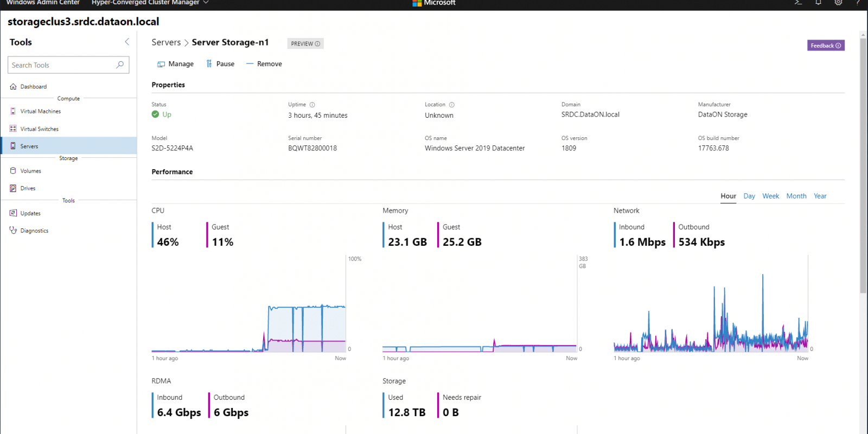Click the search magnifier icon
This screenshot has width=868, height=434.
click(120, 65)
